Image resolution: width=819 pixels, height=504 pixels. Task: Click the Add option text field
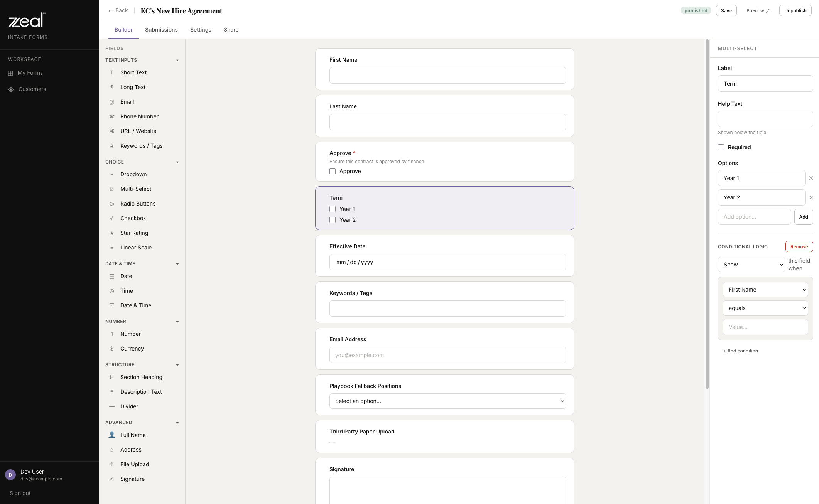tap(754, 217)
